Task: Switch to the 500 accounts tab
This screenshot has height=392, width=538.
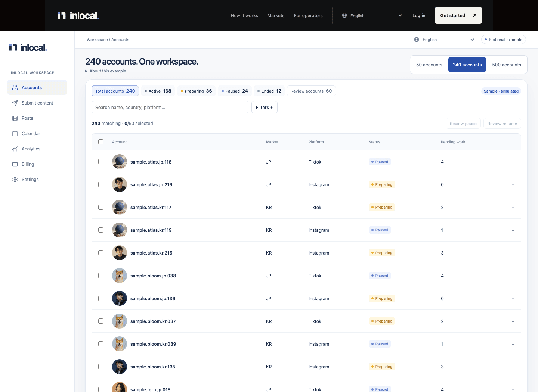Action: (x=506, y=65)
